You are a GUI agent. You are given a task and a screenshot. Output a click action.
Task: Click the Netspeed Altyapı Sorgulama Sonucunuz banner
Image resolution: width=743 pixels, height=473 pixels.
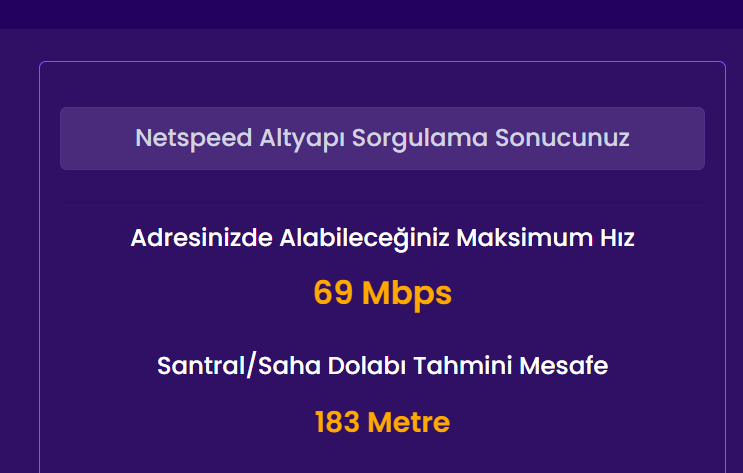click(x=382, y=138)
